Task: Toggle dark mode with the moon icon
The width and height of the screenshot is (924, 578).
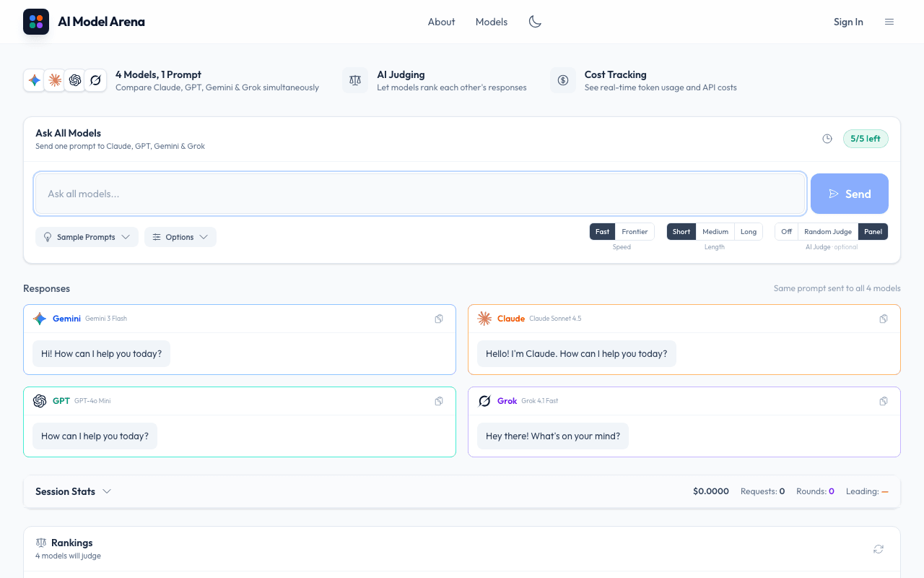Action: [535, 22]
